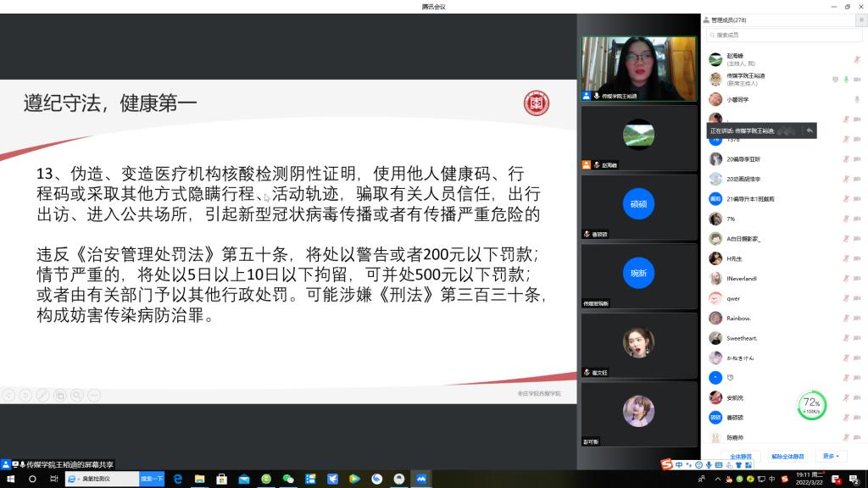The image size is (868, 488).
Task: Click the Sogou input method S icon
Action: (x=667, y=465)
